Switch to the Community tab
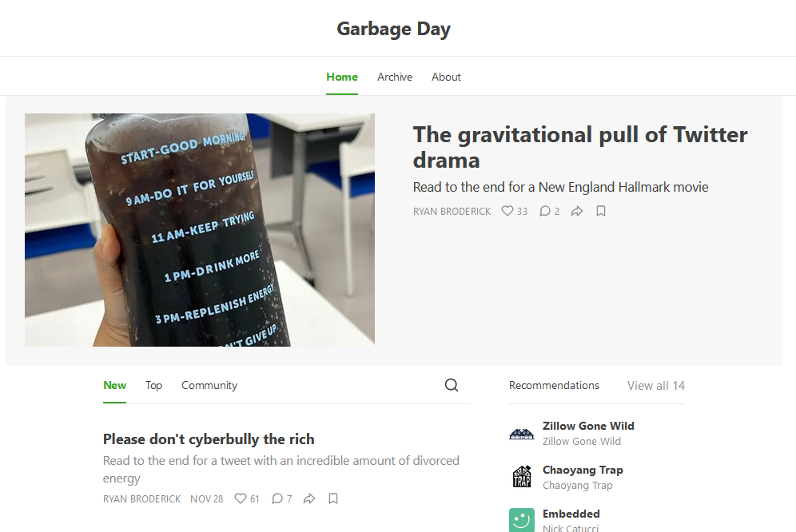Image resolution: width=796 pixels, height=532 pixels. pyautogui.click(x=209, y=386)
